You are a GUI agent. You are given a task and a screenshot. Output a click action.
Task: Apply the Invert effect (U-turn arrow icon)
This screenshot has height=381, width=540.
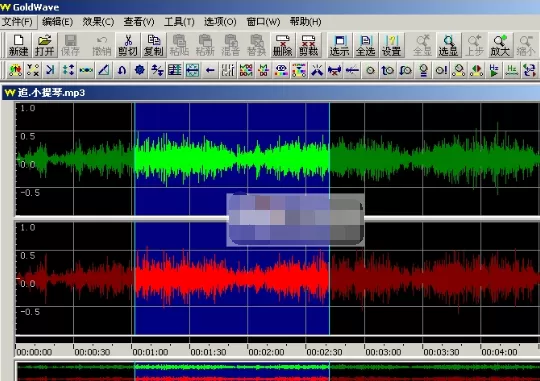[x=122, y=70]
